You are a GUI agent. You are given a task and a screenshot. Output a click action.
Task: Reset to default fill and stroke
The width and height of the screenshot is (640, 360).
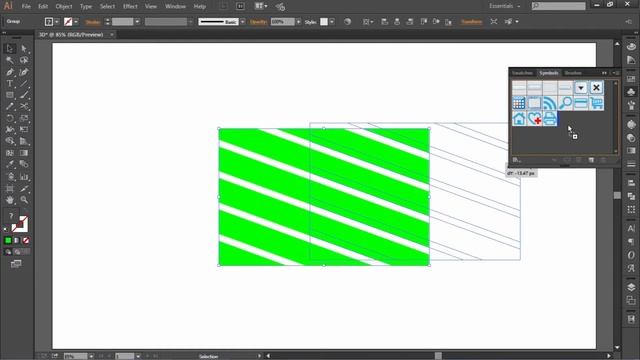(6, 230)
